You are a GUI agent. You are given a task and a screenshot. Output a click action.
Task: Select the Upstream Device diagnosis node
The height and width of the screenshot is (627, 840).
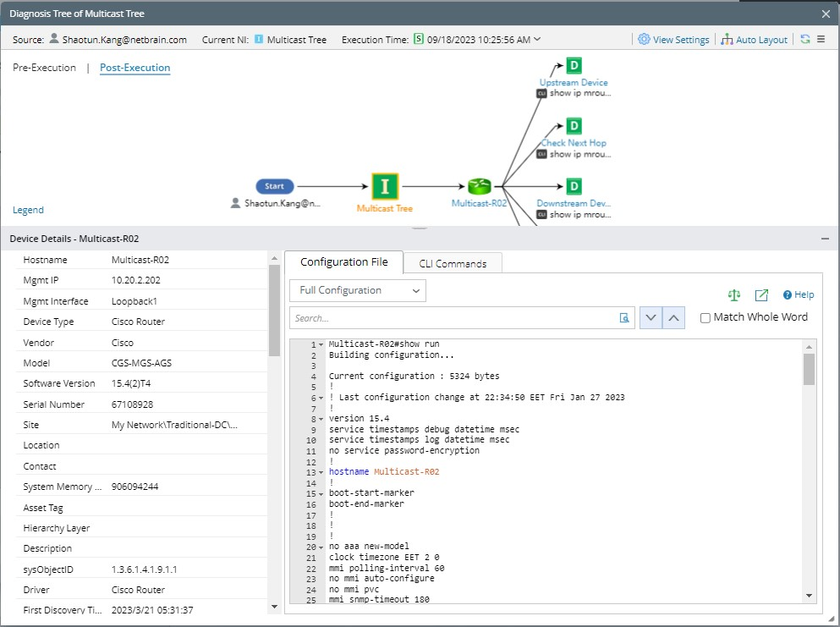click(x=574, y=66)
